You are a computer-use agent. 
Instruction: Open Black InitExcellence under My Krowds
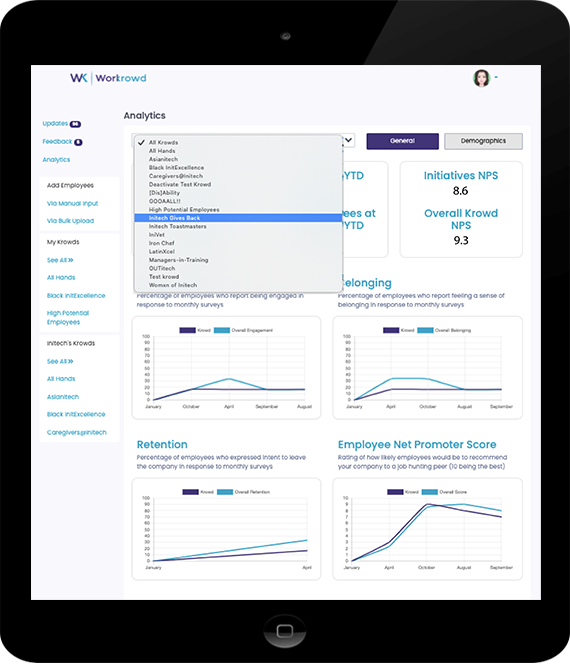[76, 296]
